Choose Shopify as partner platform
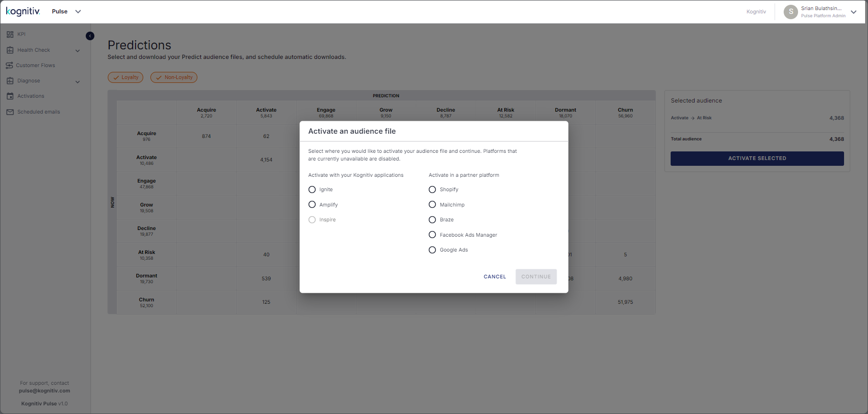Viewport: 868px width, 414px height. coord(432,189)
